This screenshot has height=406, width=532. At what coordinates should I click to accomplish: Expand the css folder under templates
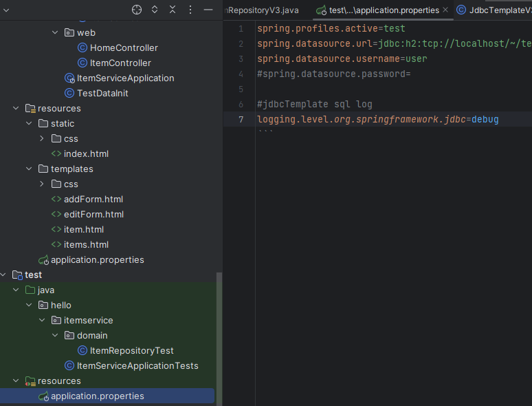coord(42,184)
